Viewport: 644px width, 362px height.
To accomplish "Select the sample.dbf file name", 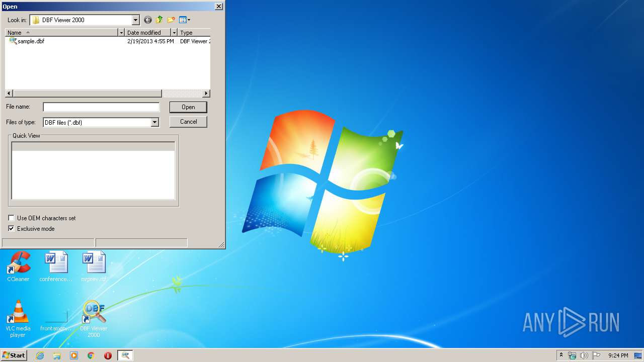I will [31, 41].
